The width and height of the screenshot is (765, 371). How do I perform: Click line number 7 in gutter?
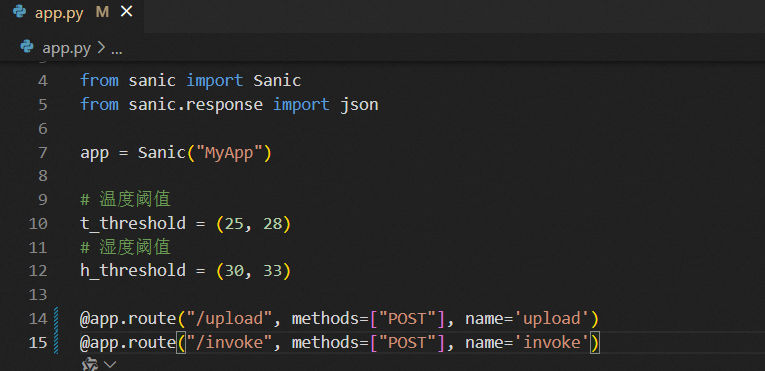(42, 153)
